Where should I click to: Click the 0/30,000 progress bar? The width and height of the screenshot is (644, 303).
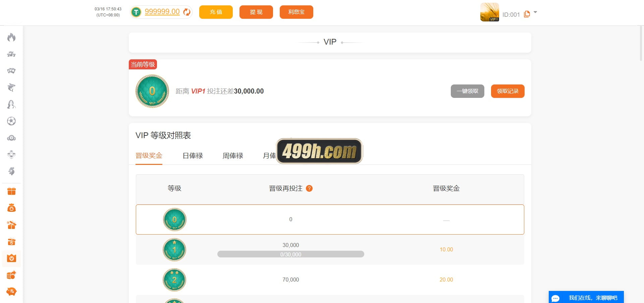[291, 254]
